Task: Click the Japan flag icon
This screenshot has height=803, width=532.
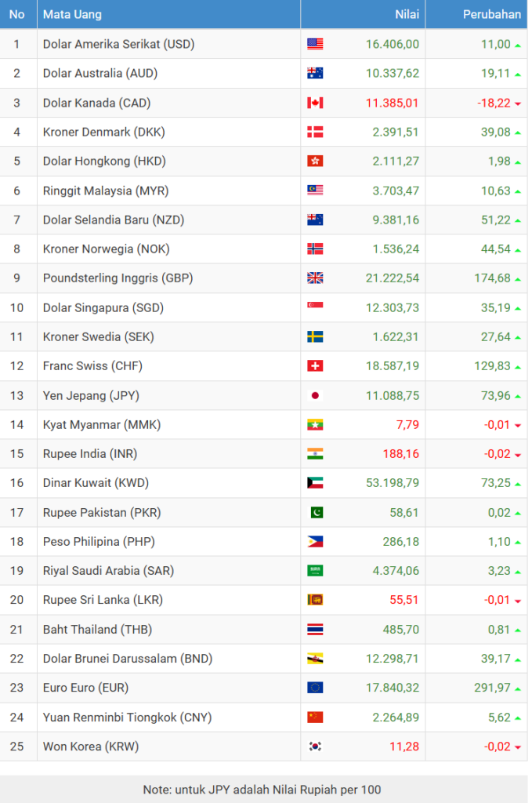Action: tap(315, 395)
